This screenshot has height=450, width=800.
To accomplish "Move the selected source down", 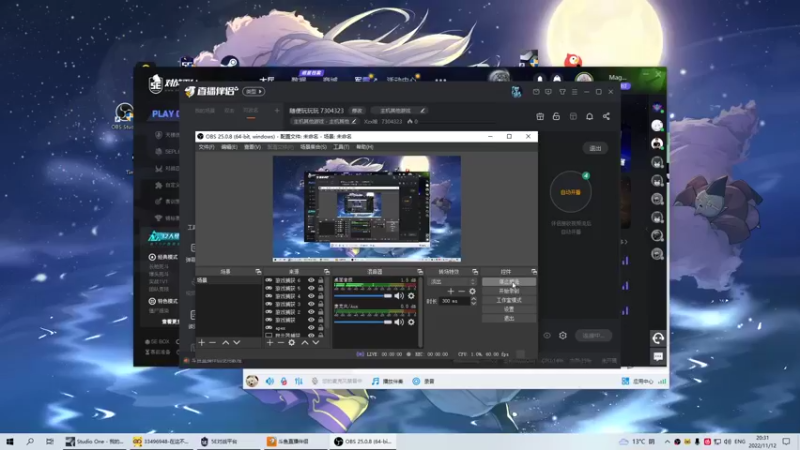I will tap(316, 343).
